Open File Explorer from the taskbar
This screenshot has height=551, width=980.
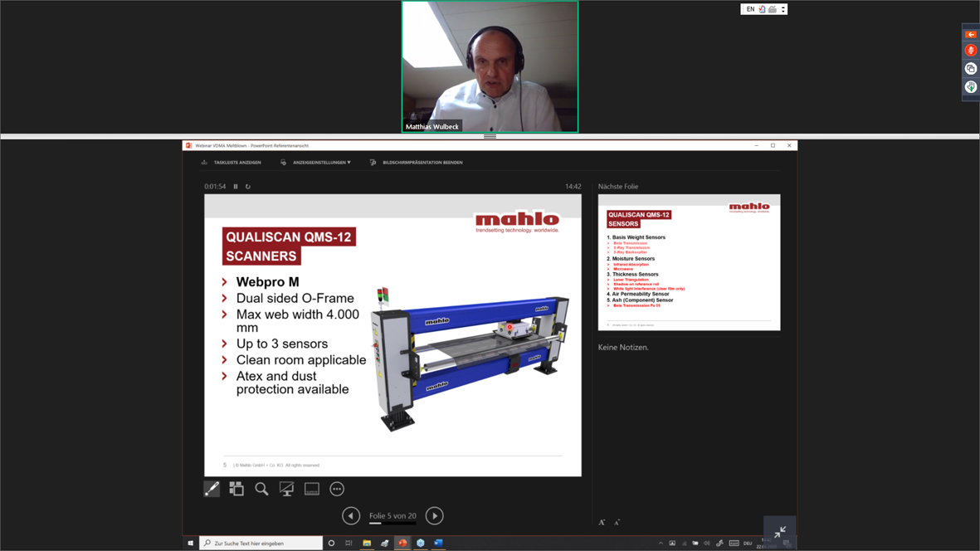(367, 544)
